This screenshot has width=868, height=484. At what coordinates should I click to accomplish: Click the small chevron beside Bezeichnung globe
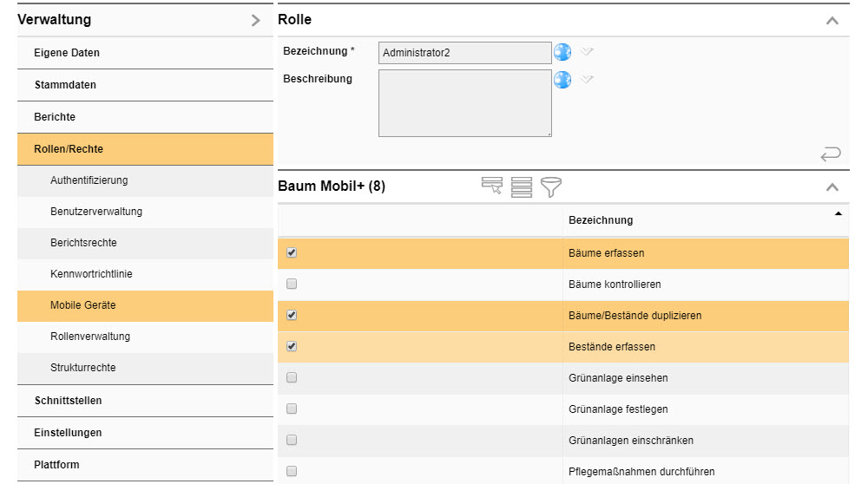(x=587, y=51)
